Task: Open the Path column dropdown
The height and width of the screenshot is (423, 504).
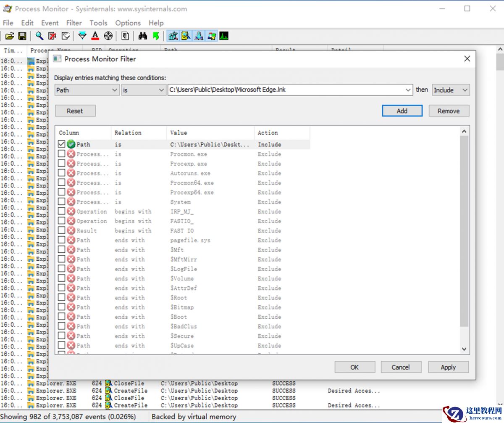Action: 87,90
